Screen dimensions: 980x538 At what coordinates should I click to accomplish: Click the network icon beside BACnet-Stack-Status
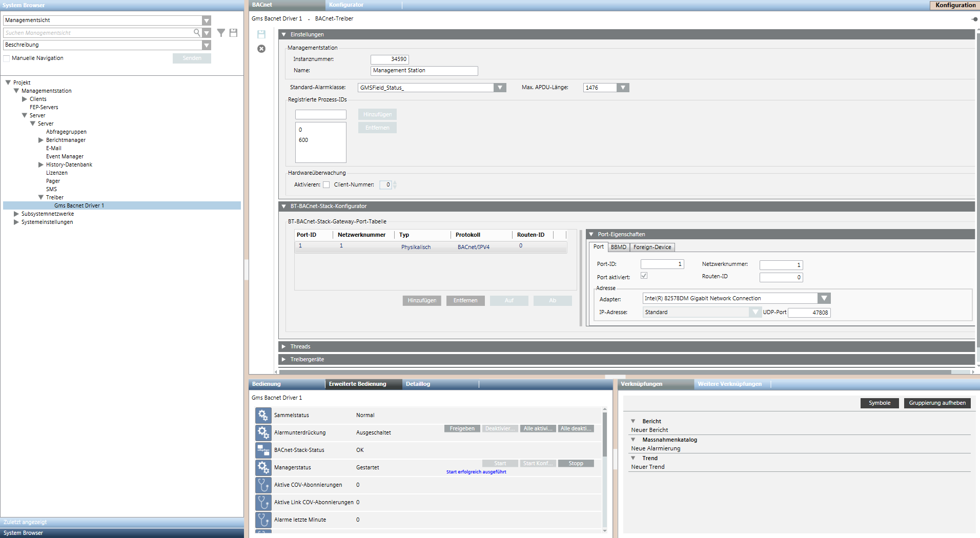pos(263,450)
